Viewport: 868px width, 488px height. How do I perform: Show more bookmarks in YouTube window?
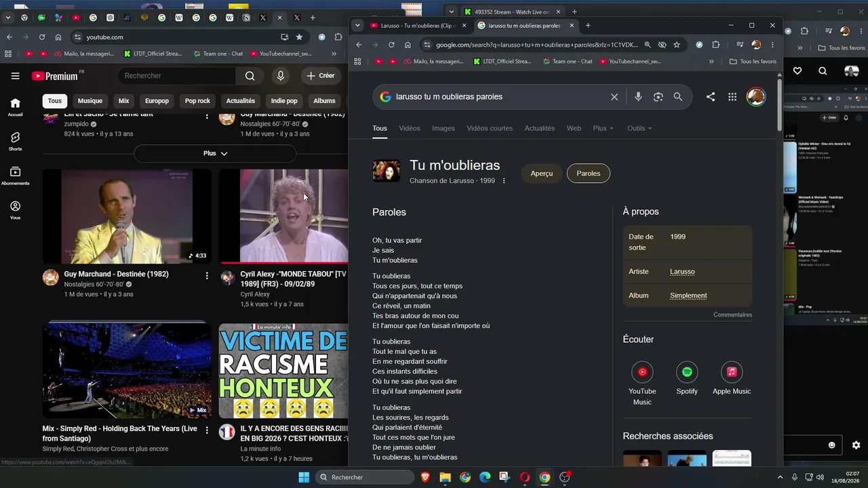[334, 54]
